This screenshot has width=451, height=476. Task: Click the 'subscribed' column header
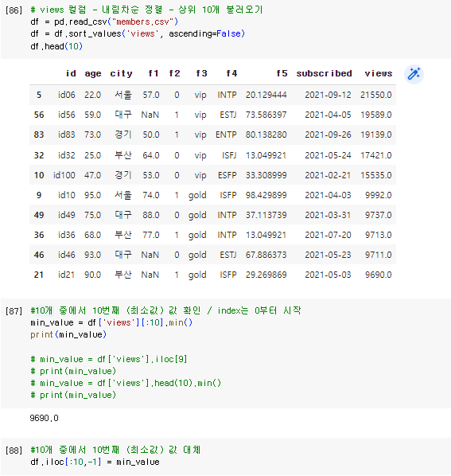[324, 73]
